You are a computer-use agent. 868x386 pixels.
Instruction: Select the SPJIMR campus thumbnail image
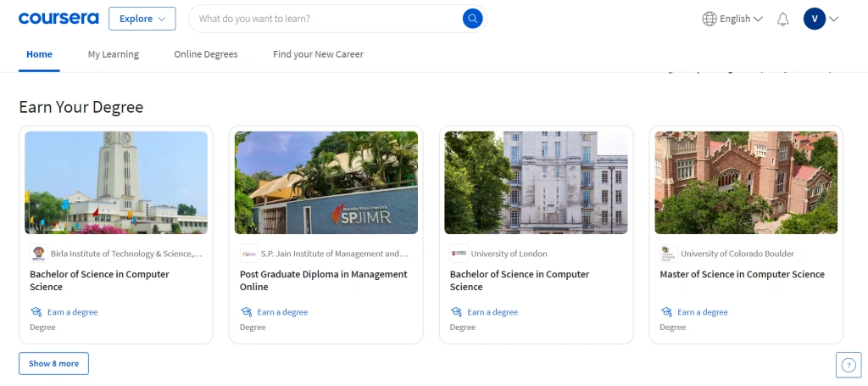[x=326, y=182]
